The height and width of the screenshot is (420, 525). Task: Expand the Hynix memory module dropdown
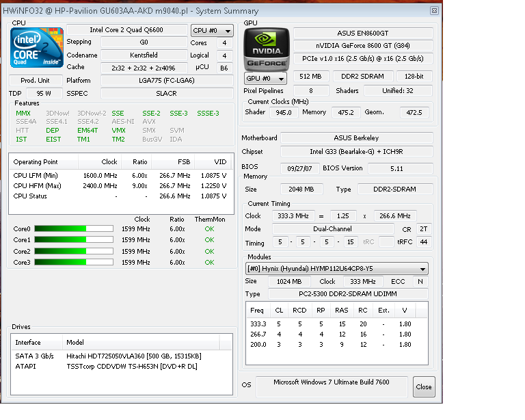336,269
